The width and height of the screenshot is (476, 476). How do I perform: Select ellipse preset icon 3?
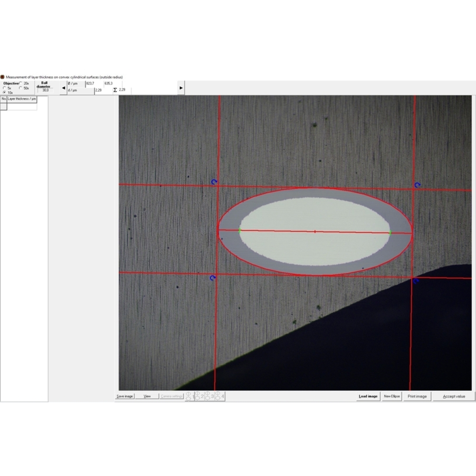click(208, 396)
